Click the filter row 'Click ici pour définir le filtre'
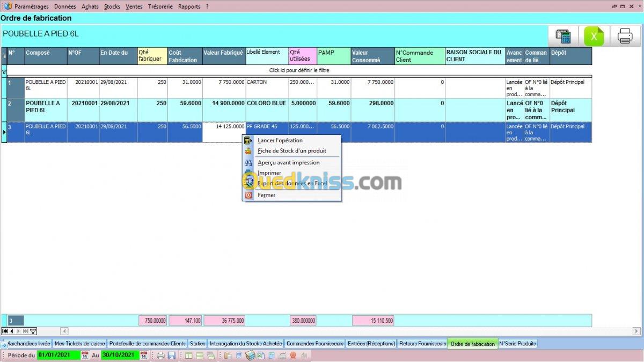The width and height of the screenshot is (644, 362). pyautogui.click(x=299, y=70)
